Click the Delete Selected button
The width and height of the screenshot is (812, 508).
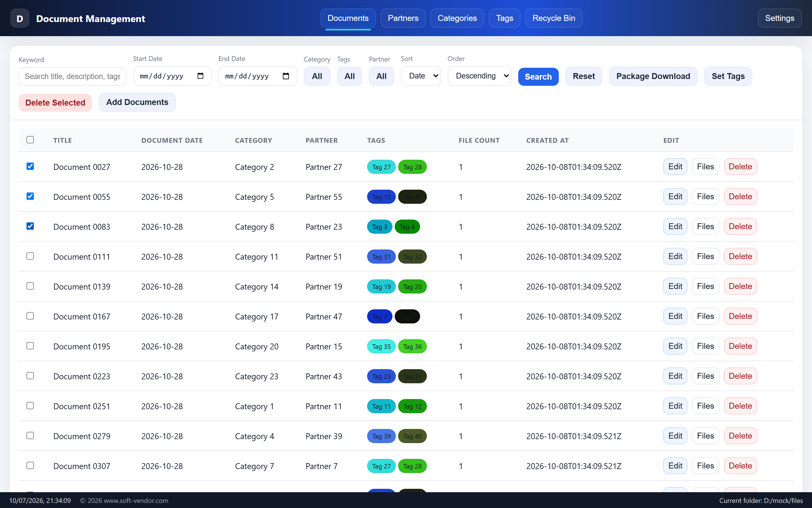click(55, 103)
